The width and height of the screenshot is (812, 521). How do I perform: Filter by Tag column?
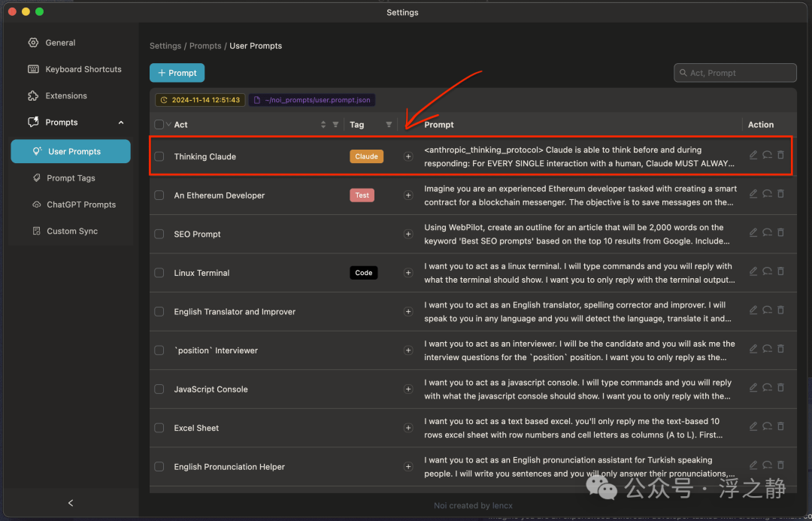click(x=389, y=124)
